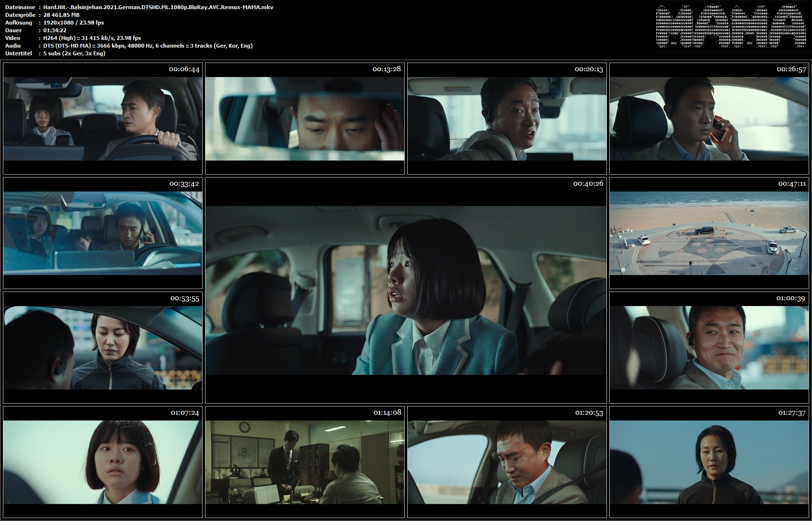Screen dimensions: 812x521
Task: Open the thumbnail at 00:26:57
Action: point(709,118)
